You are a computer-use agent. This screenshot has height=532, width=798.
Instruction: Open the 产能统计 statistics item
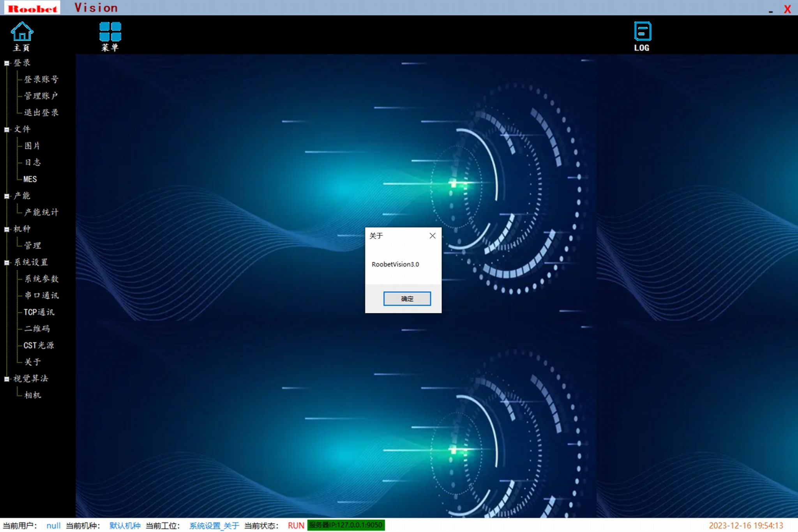pos(41,212)
